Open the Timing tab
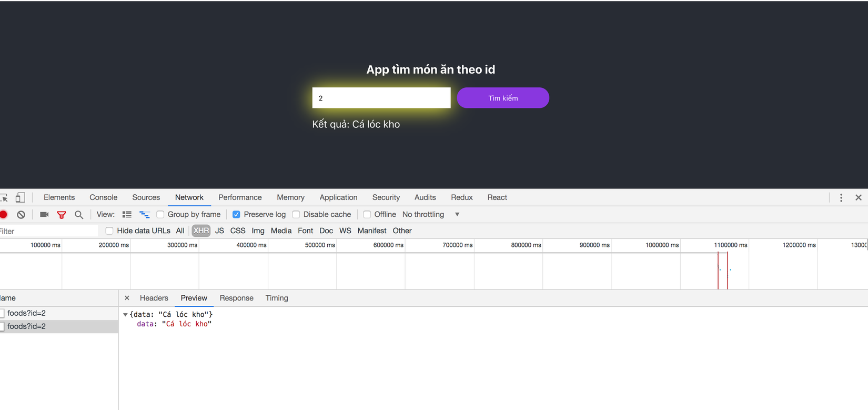The width and height of the screenshot is (868, 410). (277, 298)
